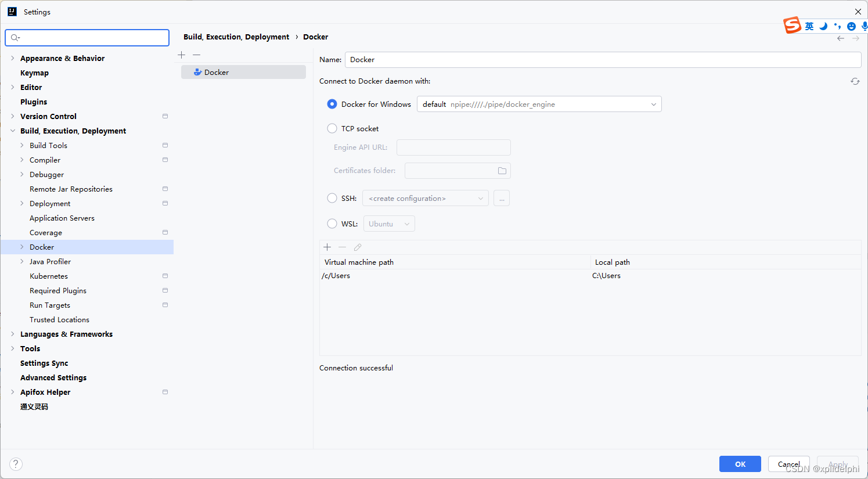Click the Virtual machine path column header
Viewport: 868px width, 479px height.
click(455, 262)
